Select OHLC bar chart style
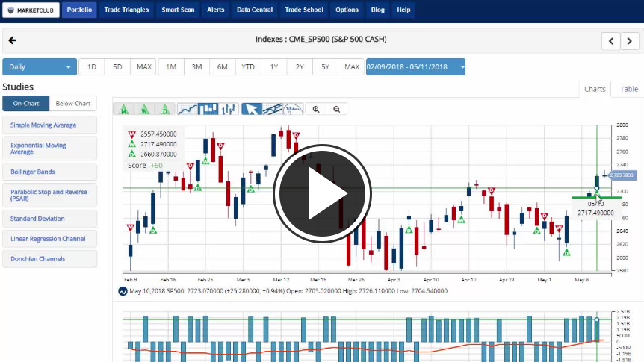Viewport: 644px width, 362px height. pyautogui.click(x=228, y=109)
